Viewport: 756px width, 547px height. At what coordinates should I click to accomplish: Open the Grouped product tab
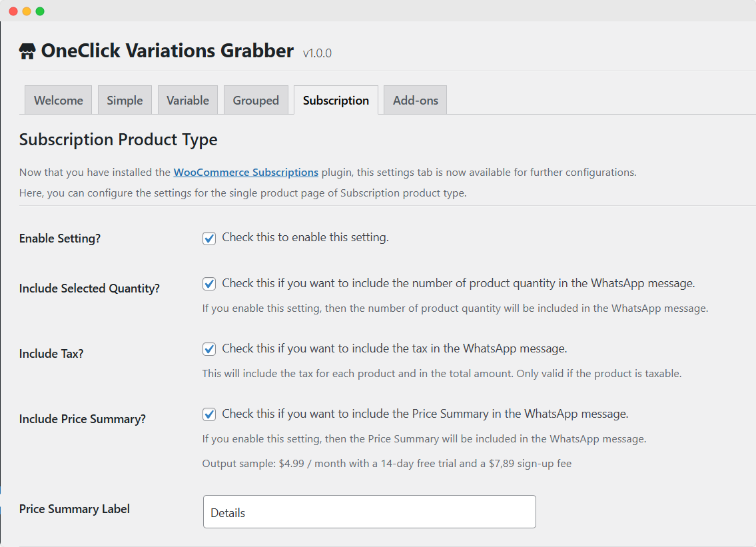pos(256,99)
